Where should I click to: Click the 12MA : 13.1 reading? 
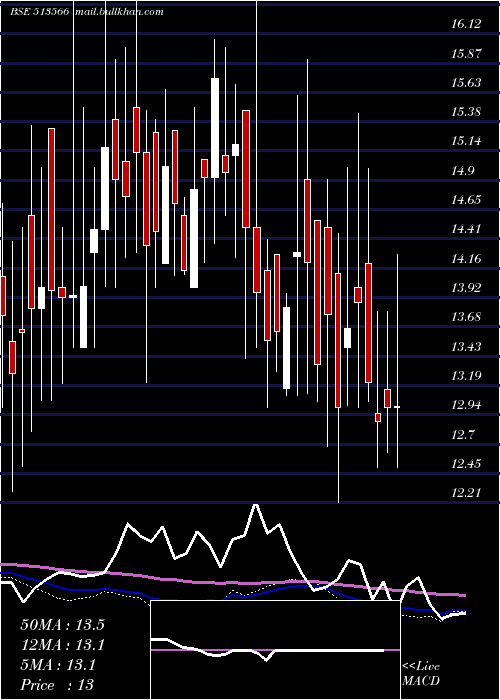pyautogui.click(x=62, y=645)
